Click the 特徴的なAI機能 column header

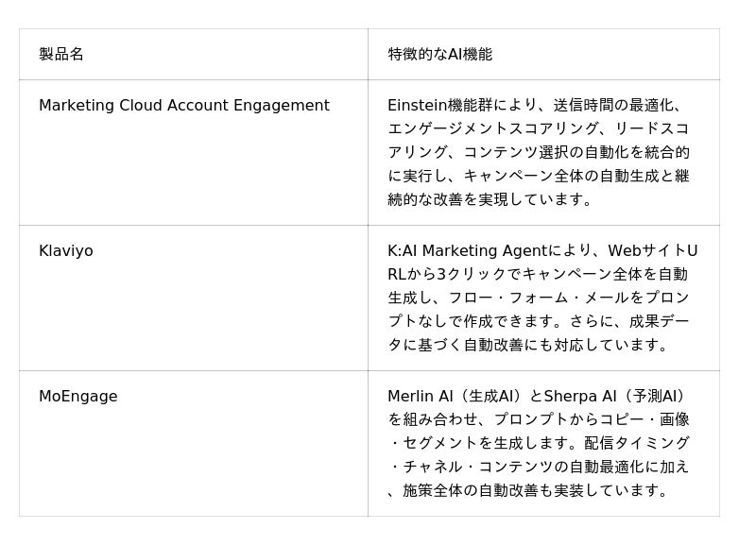[439, 55]
